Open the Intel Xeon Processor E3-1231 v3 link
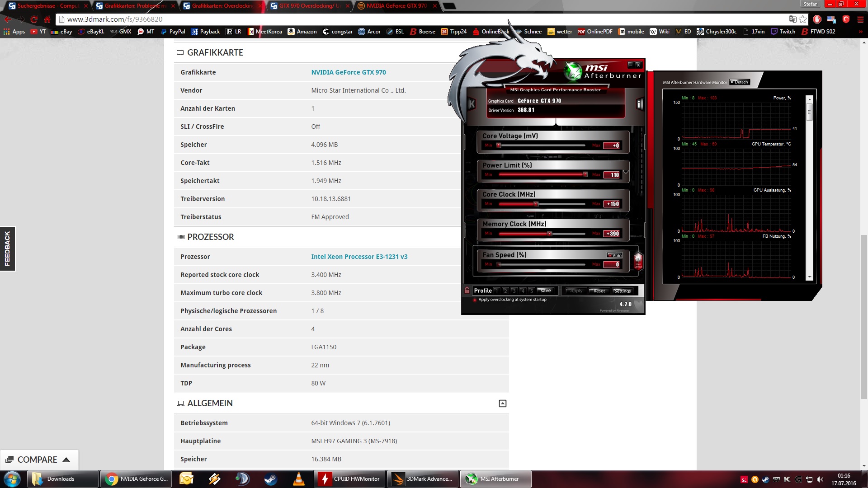This screenshot has width=868, height=488. pyautogui.click(x=359, y=257)
